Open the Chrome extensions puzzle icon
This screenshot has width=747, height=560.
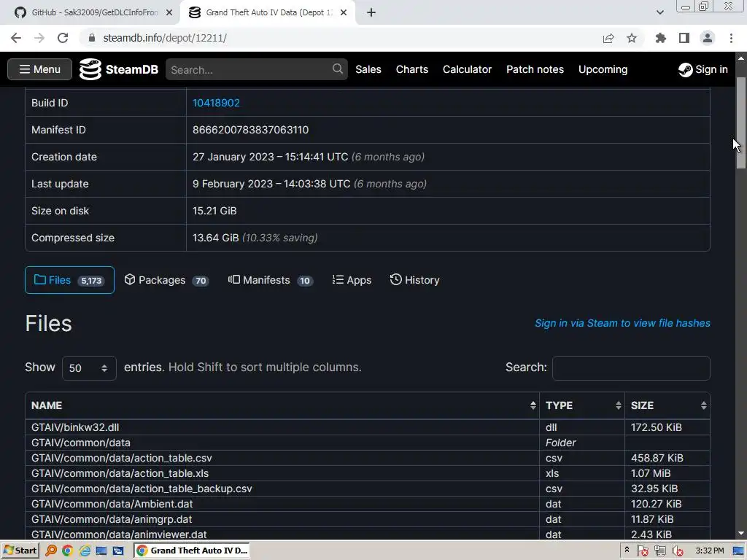[661, 38]
